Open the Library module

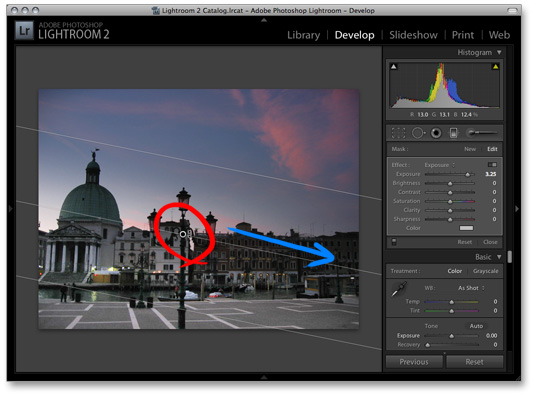point(303,35)
